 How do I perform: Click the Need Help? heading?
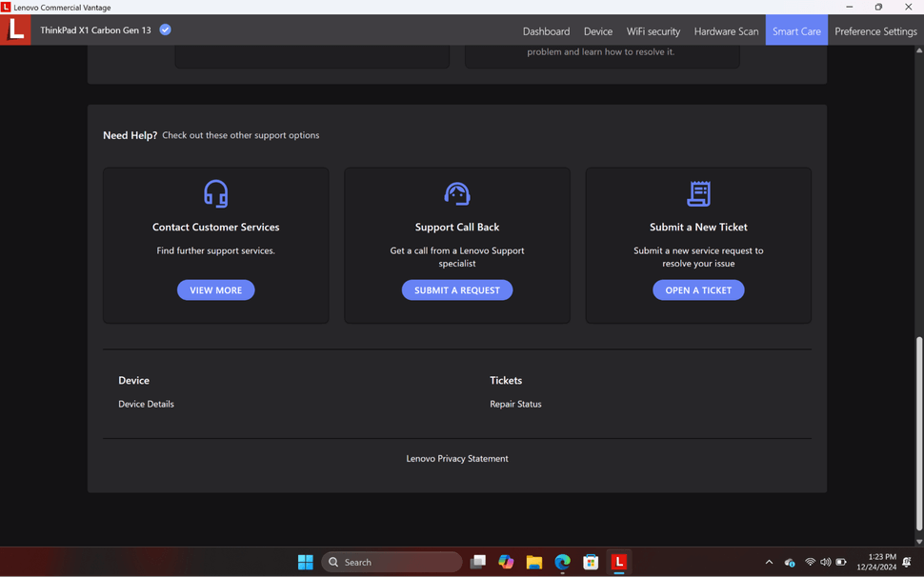click(130, 135)
